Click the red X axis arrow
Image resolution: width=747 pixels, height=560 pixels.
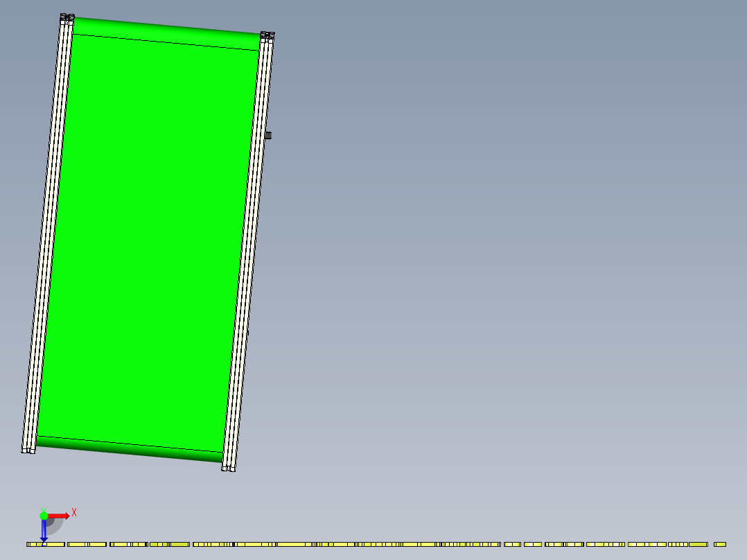click(x=59, y=516)
